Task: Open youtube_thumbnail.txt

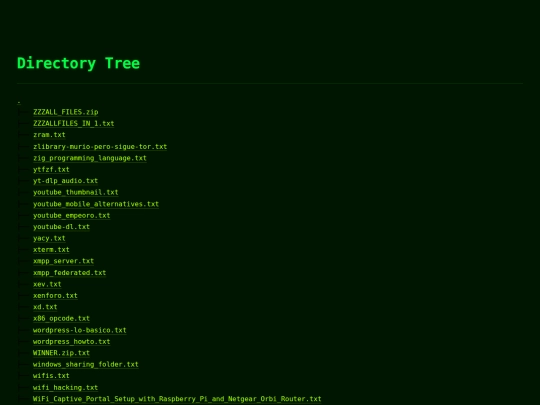Action: pos(75,192)
